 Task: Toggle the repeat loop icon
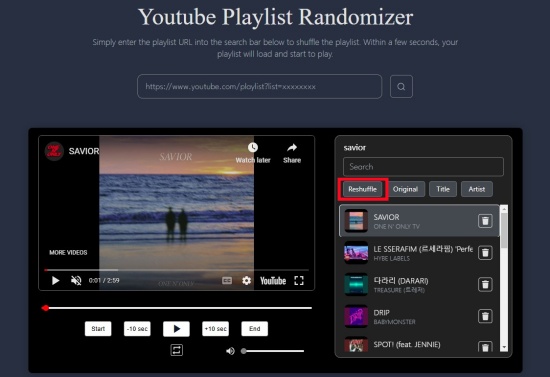pos(176,350)
